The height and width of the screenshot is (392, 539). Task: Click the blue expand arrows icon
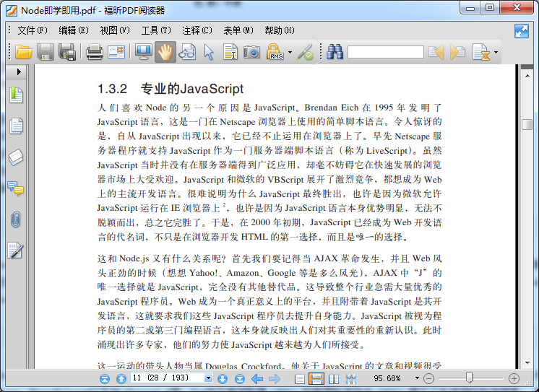522,31
